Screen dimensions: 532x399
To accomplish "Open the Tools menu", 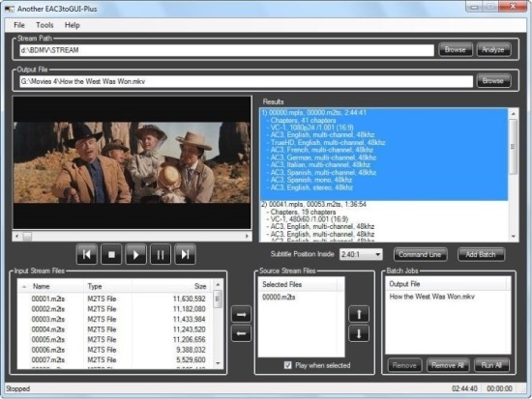I will [x=44, y=25].
